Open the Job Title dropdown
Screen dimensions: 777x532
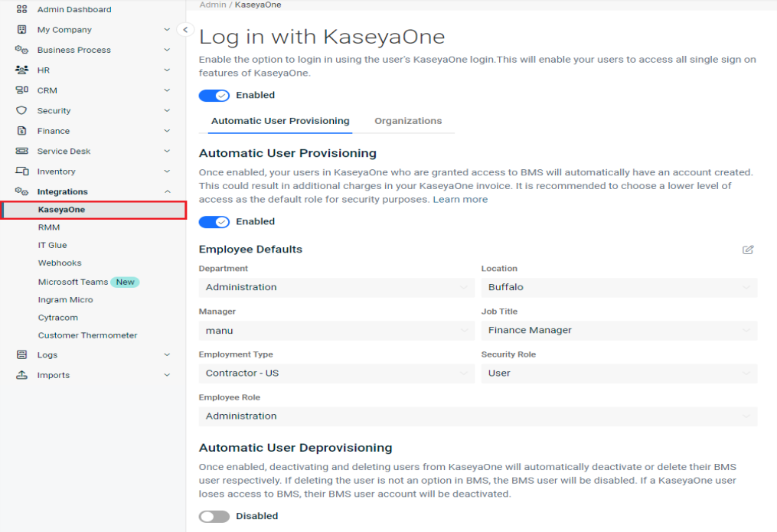(x=619, y=331)
